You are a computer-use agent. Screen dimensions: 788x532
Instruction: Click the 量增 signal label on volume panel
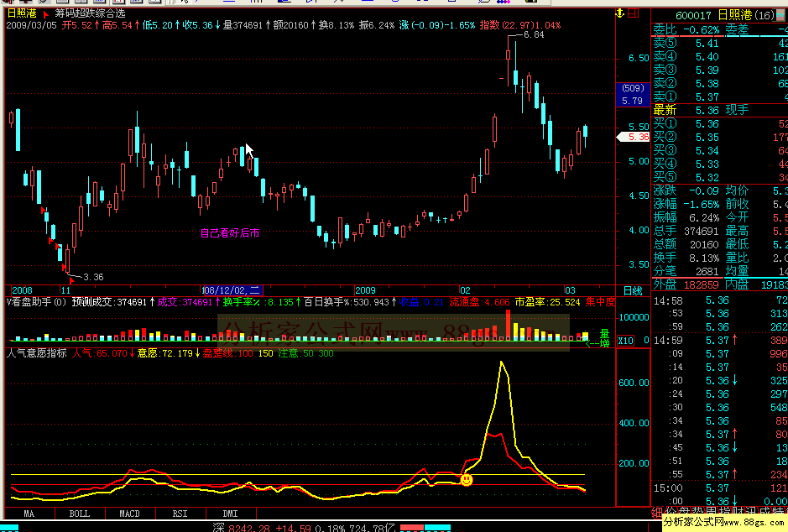[x=604, y=337]
